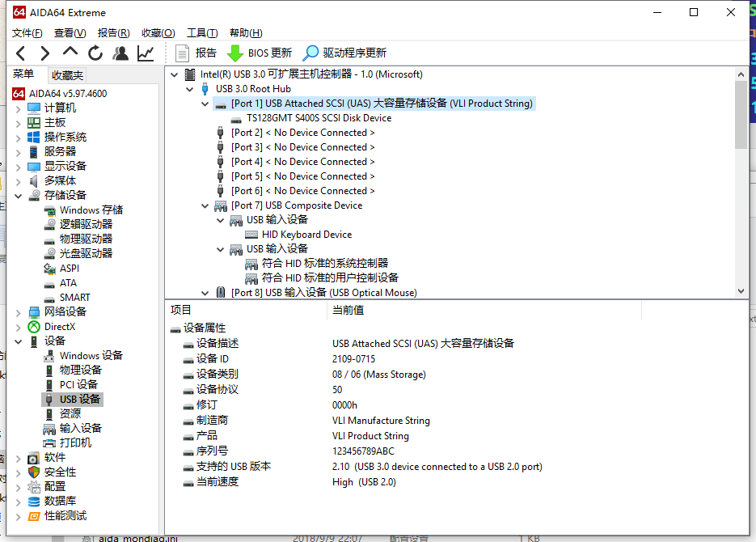
Task: Click the 当前速度 value High (USB 2.0)
Action: click(x=364, y=482)
